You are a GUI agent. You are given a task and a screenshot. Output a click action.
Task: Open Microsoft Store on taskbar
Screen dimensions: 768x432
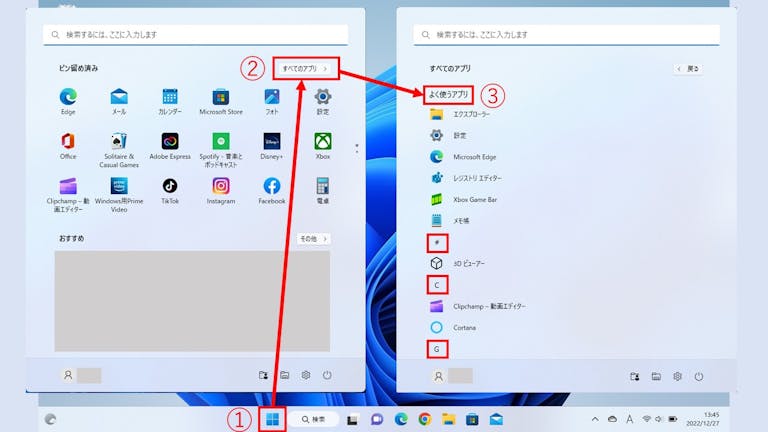472,419
